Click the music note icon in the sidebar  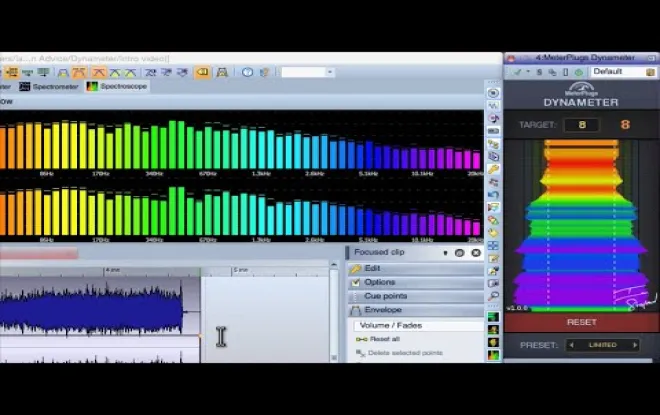pos(493,118)
